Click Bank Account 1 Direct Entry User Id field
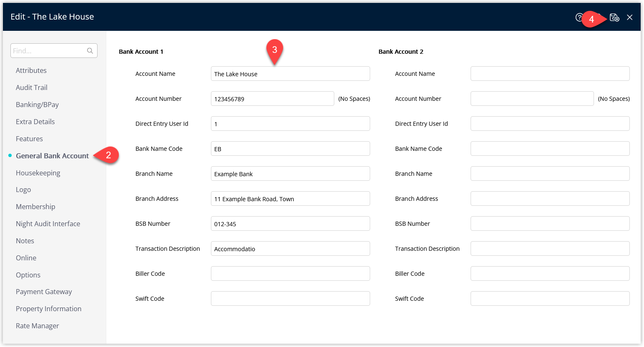This screenshot has height=347, width=644. tap(291, 124)
